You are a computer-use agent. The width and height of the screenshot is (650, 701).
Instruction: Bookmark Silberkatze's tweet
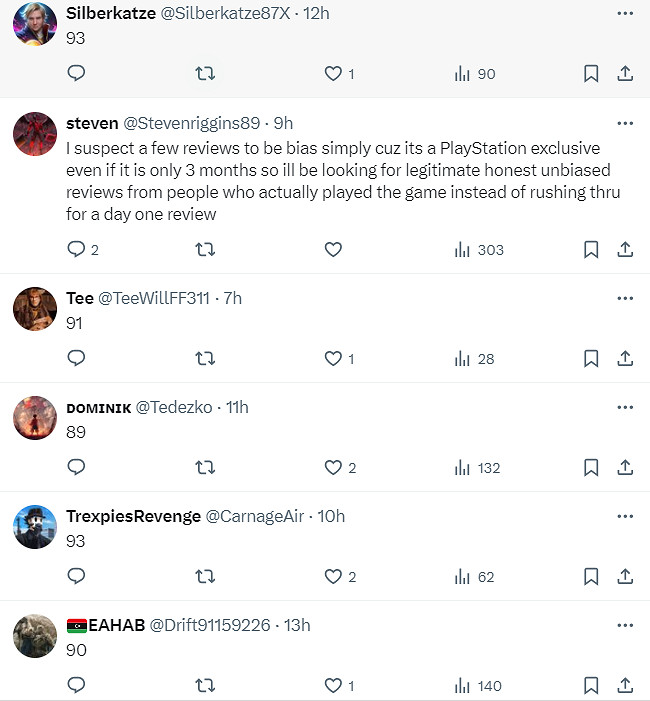pyautogui.click(x=591, y=74)
